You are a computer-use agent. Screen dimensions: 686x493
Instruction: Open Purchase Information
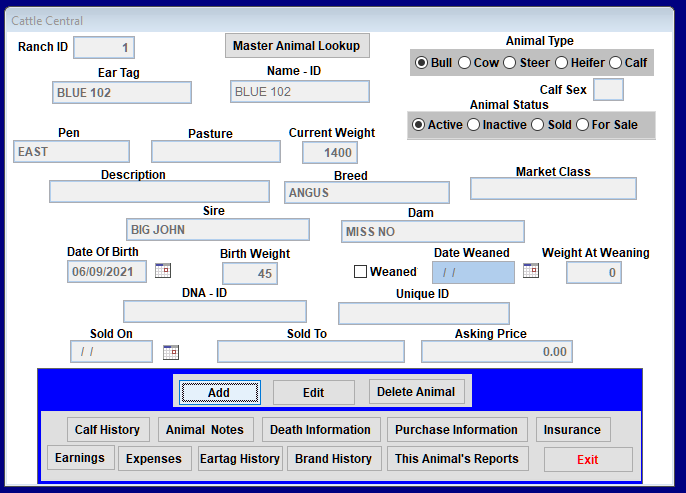click(457, 430)
